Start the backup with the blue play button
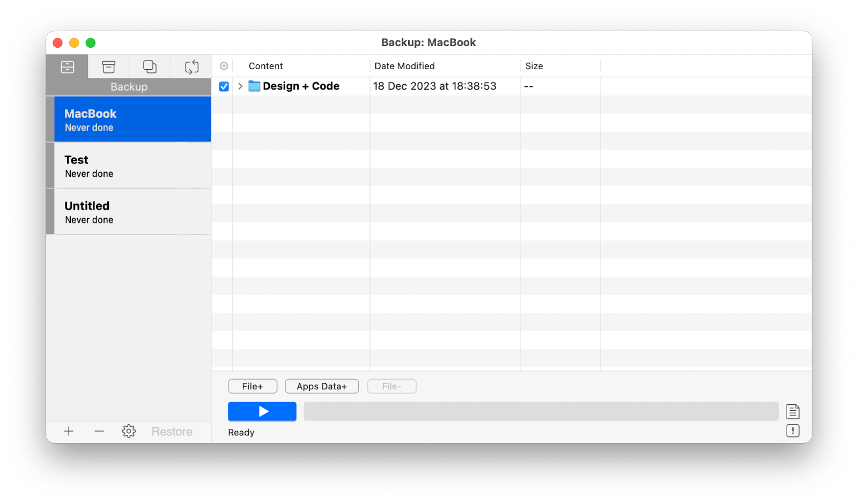 click(262, 411)
